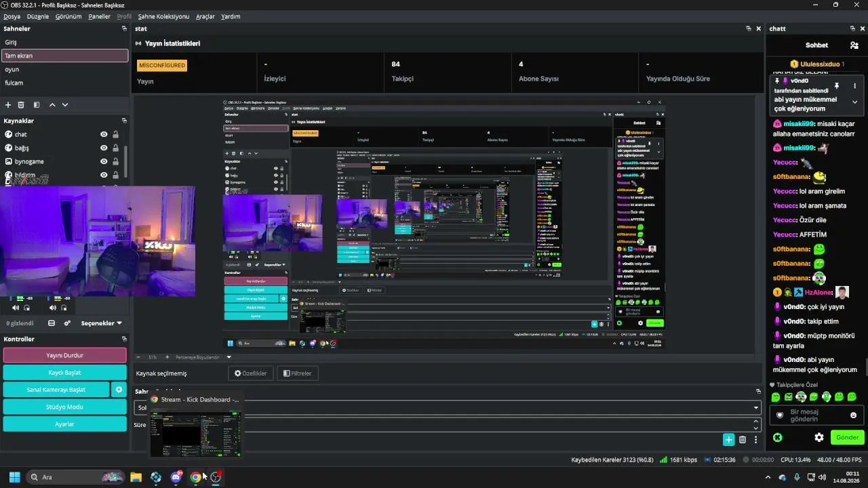Screen dimensions: 868x488
Task: Toggle lock on the bildirim source
Action: [115, 175]
